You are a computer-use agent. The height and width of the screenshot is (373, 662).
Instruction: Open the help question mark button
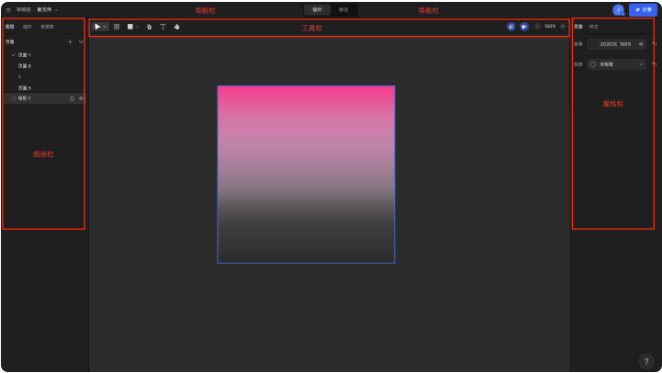tap(646, 361)
